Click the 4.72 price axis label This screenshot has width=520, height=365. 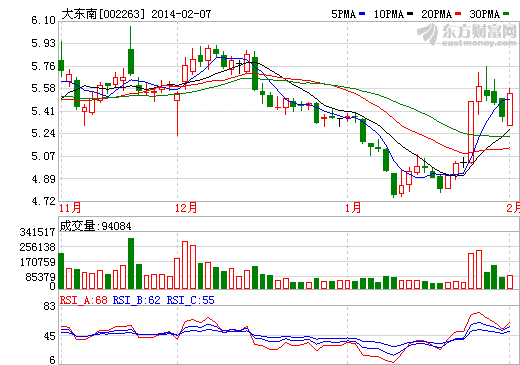tap(43, 201)
